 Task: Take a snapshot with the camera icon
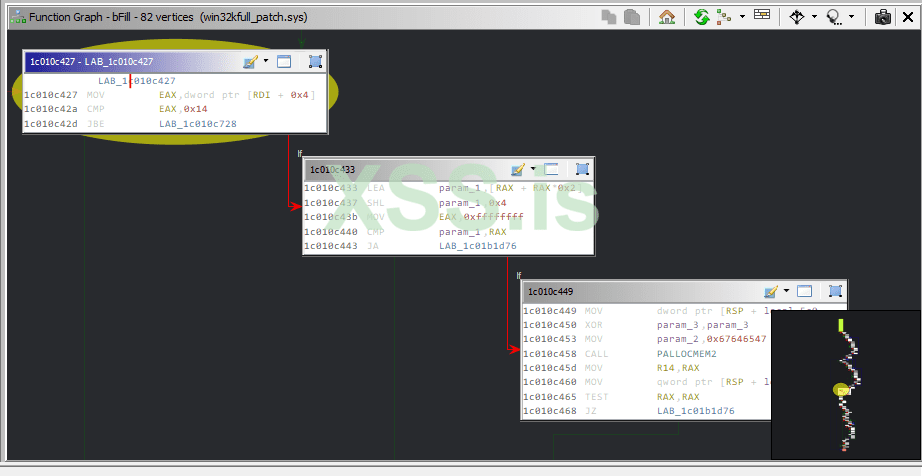click(x=883, y=17)
